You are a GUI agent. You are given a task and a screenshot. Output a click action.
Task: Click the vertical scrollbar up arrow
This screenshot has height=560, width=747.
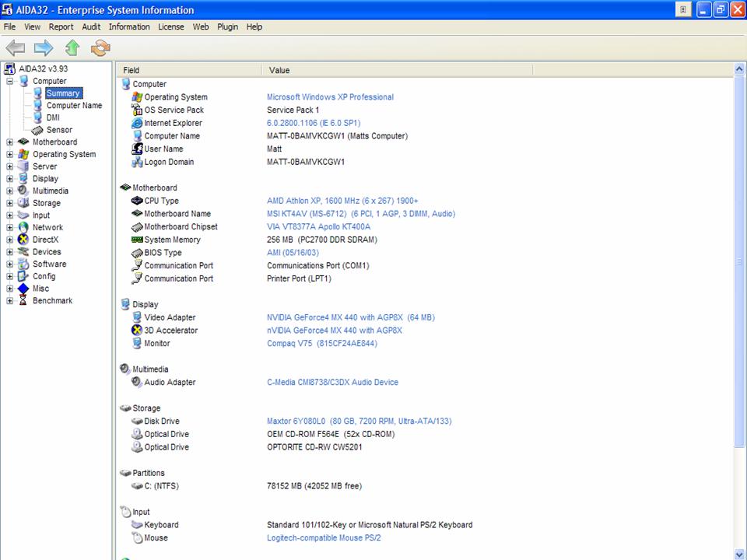(739, 69)
